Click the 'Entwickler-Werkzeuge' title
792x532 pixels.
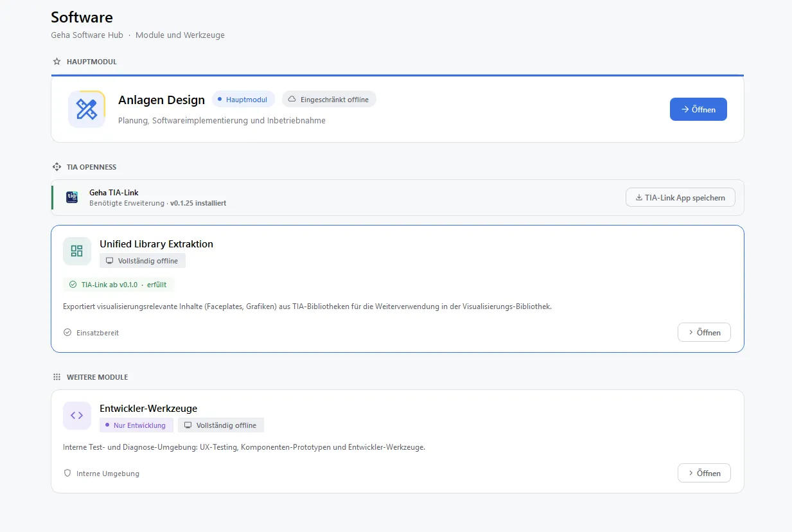(x=148, y=409)
